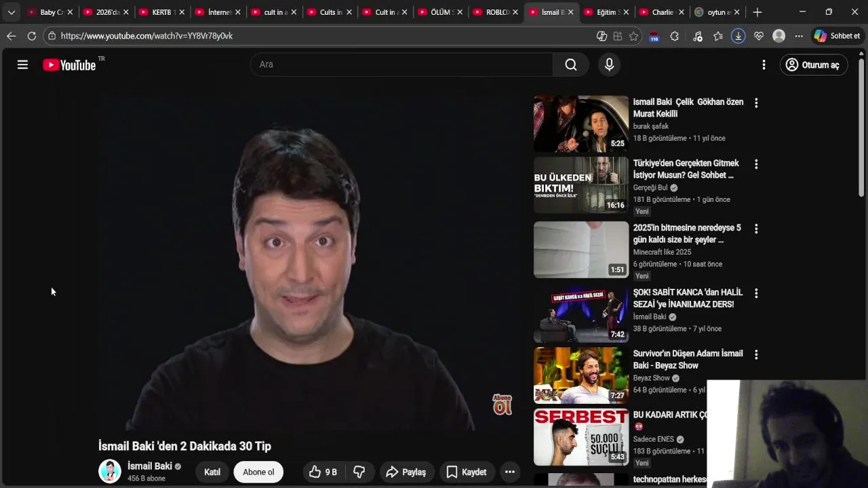The image size is (868, 488).
Task: Open title Survivor'ın Düşen Adamı İsmail Baki
Action: (688, 359)
